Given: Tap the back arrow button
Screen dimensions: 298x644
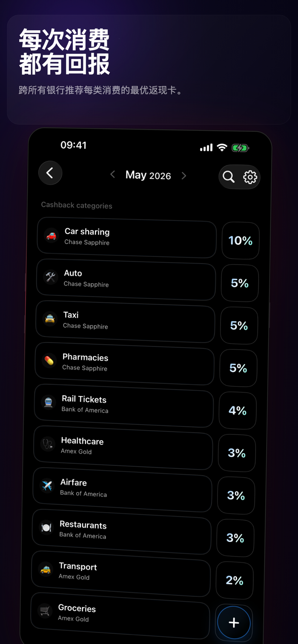Looking at the screenshot, I should tap(50, 173).
